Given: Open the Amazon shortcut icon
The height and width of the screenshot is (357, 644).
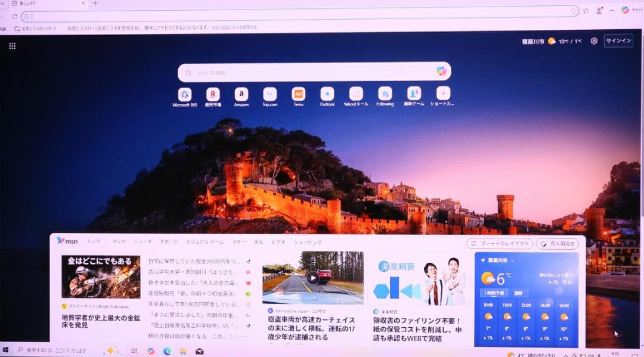Looking at the screenshot, I should pos(240,94).
